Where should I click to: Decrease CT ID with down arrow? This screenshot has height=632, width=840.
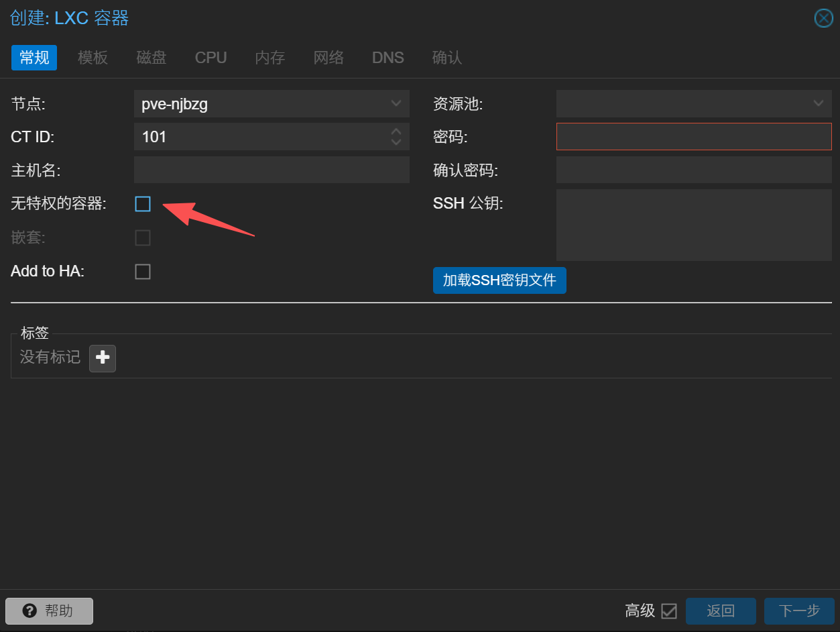click(396, 142)
